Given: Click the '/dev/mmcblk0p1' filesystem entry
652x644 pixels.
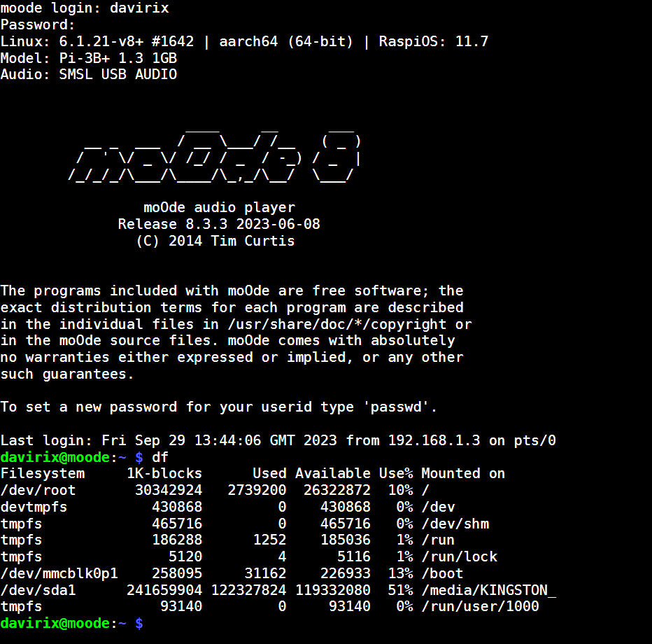Looking at the screenshot, I should (x=59, y=573).
